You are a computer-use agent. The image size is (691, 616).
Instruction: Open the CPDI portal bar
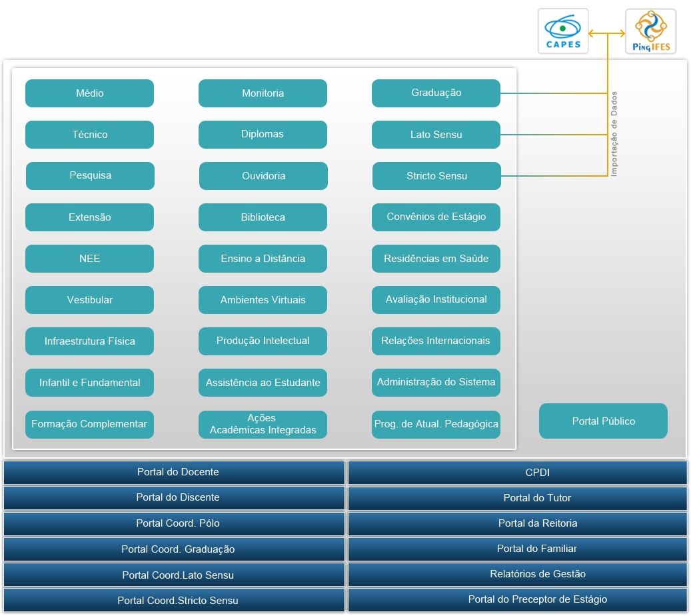pyautogui.click(x=517, y=473)
